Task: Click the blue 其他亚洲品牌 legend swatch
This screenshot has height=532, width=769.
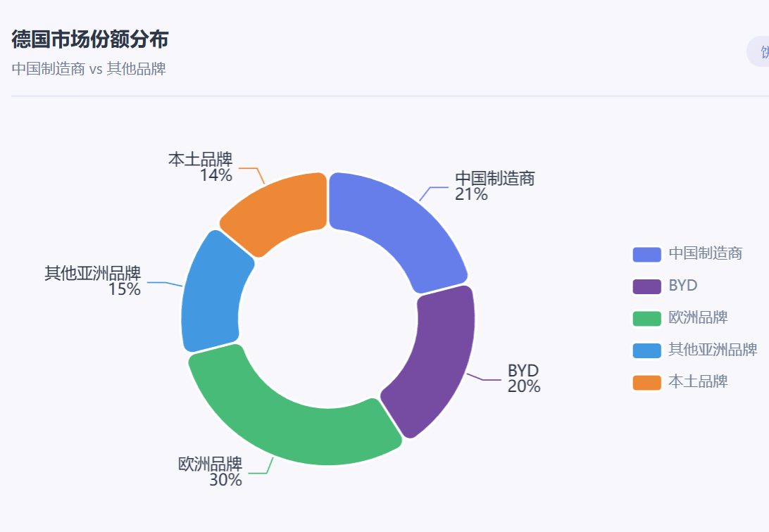Action: [x=646, y=350]
